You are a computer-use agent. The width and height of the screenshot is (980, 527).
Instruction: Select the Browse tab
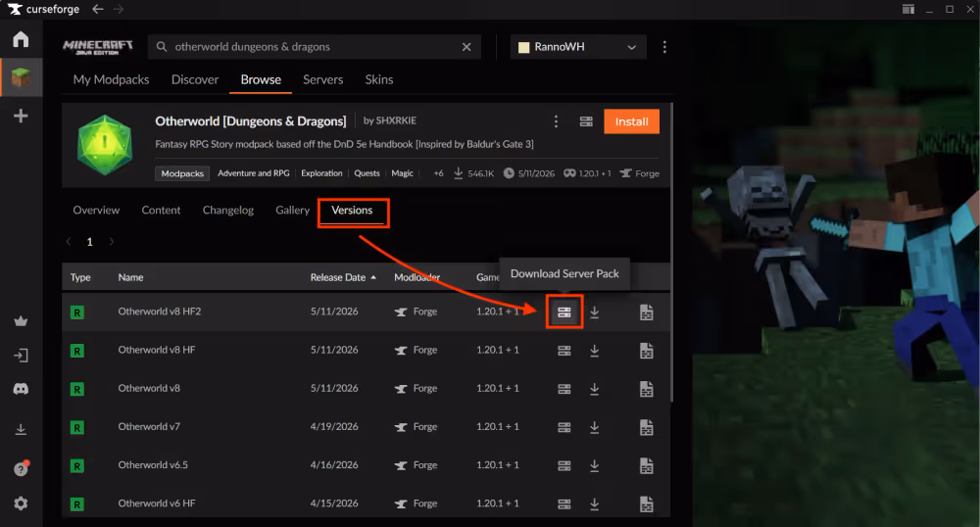[x=261, y=80]
